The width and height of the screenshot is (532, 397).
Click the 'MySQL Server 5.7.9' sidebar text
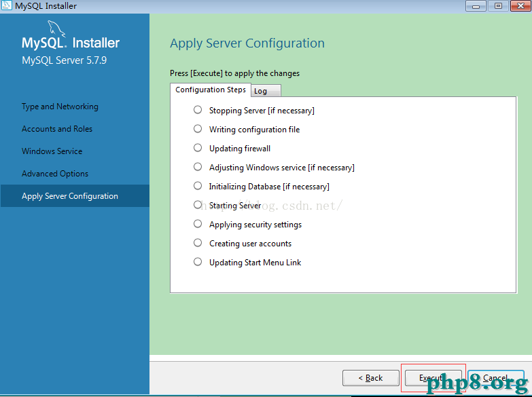(64, 60)
